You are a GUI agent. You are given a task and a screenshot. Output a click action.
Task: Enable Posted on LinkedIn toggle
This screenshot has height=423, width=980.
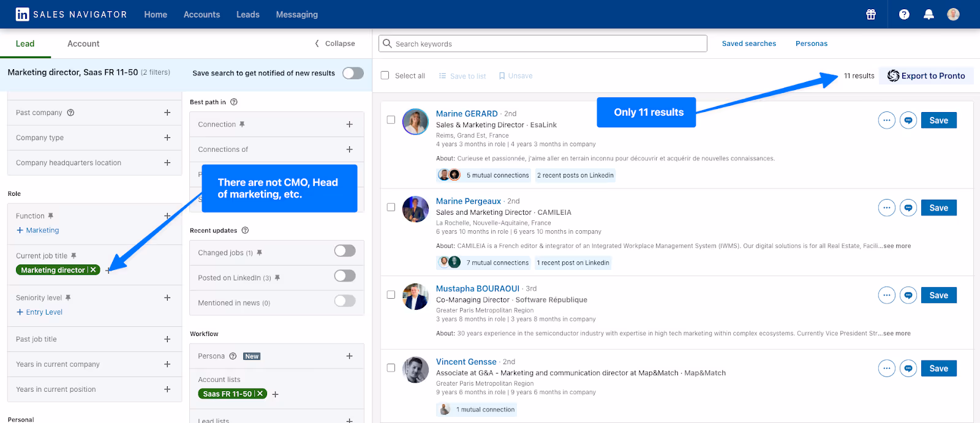tap(345, 276)
